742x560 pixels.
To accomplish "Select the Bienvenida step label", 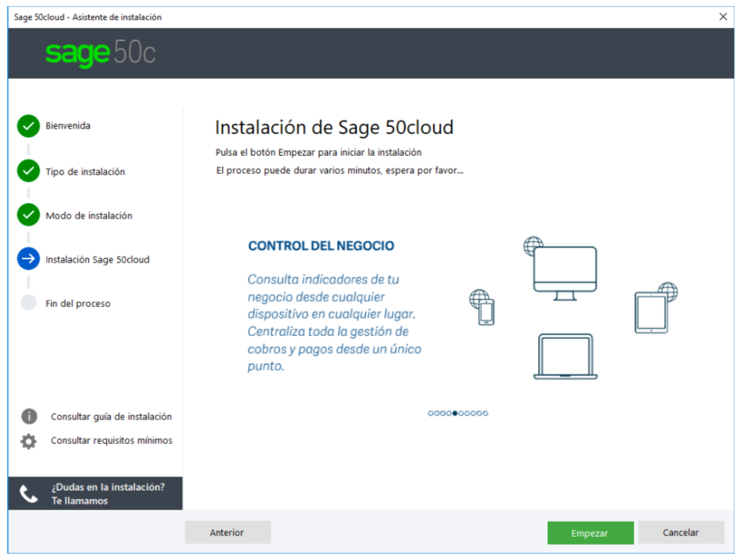I will coord(68,125).
